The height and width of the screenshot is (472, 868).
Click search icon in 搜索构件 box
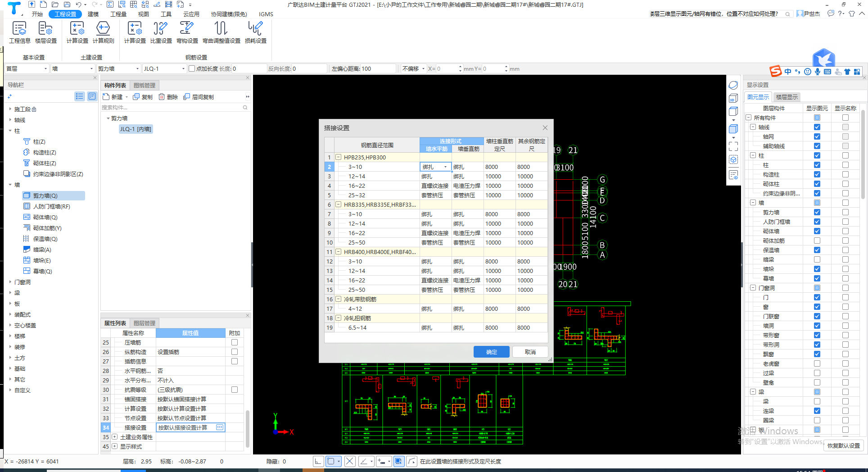(245, 107)
